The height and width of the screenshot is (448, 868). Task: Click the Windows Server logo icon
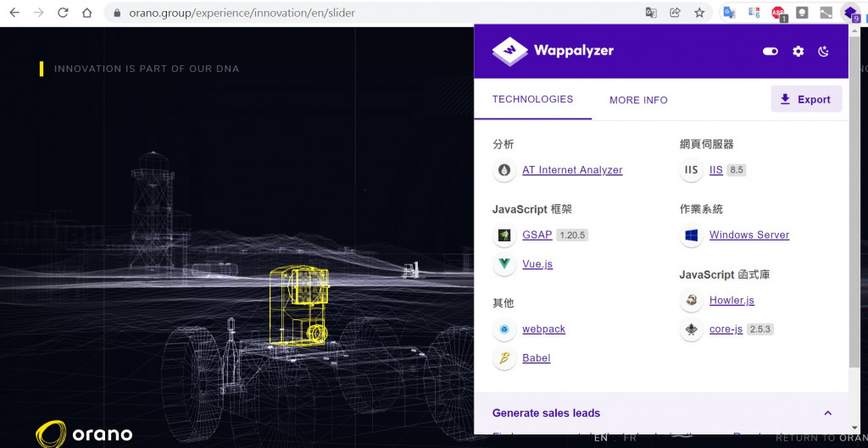[692, 235]
